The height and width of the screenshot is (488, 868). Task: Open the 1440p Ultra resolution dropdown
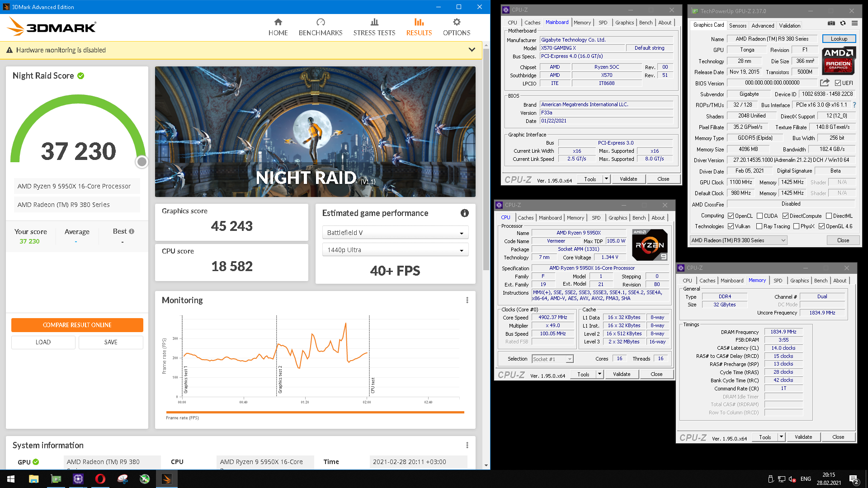tap(395, 250)
